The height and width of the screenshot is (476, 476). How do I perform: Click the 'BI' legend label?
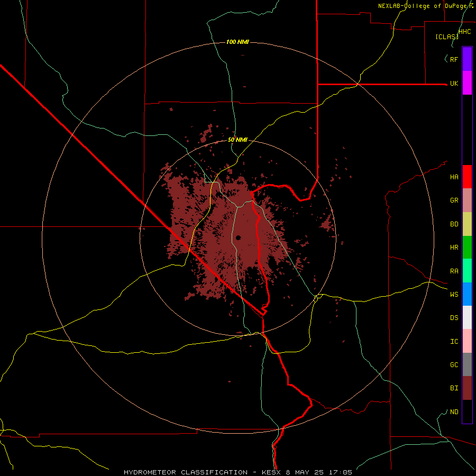coord(454,388)
